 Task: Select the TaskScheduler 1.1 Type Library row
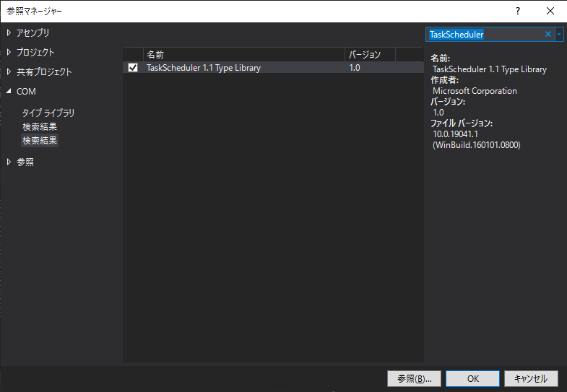[x=204, y=68]
